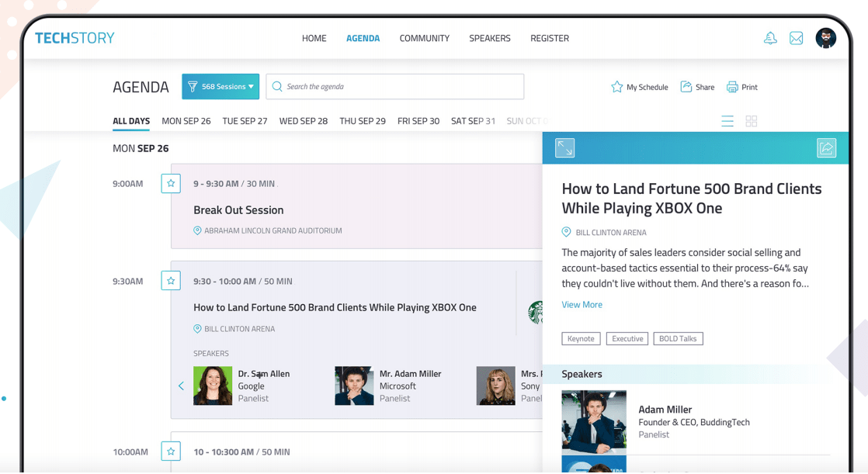Open Break Out Session title

pyautogui.click(x=238, y=210)
